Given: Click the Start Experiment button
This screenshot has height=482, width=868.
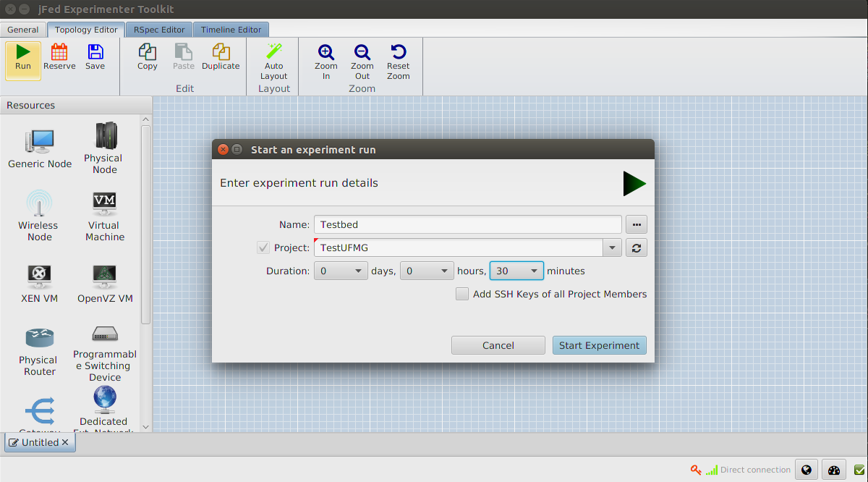Looking at the screenshot, I should click(x=599, y=345).
